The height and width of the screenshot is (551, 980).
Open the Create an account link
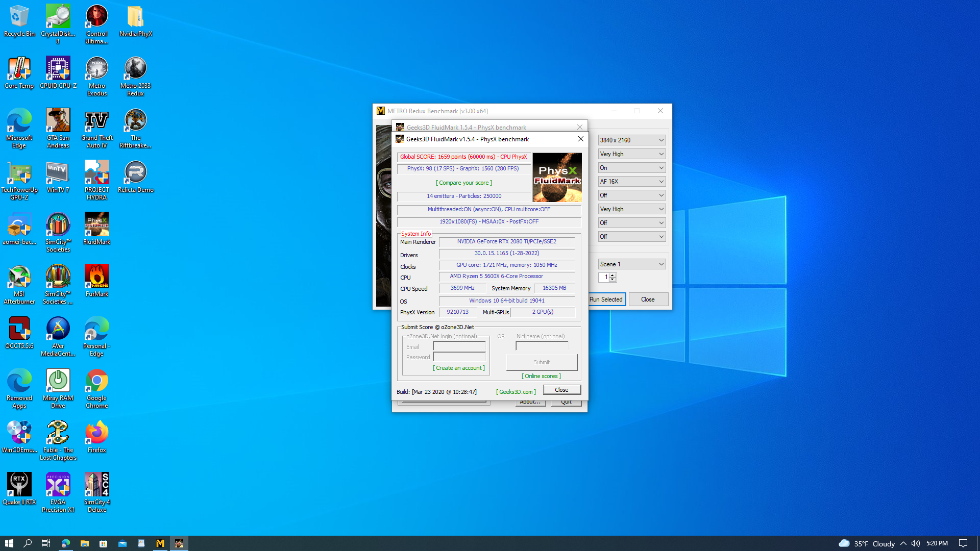(459, 368)
